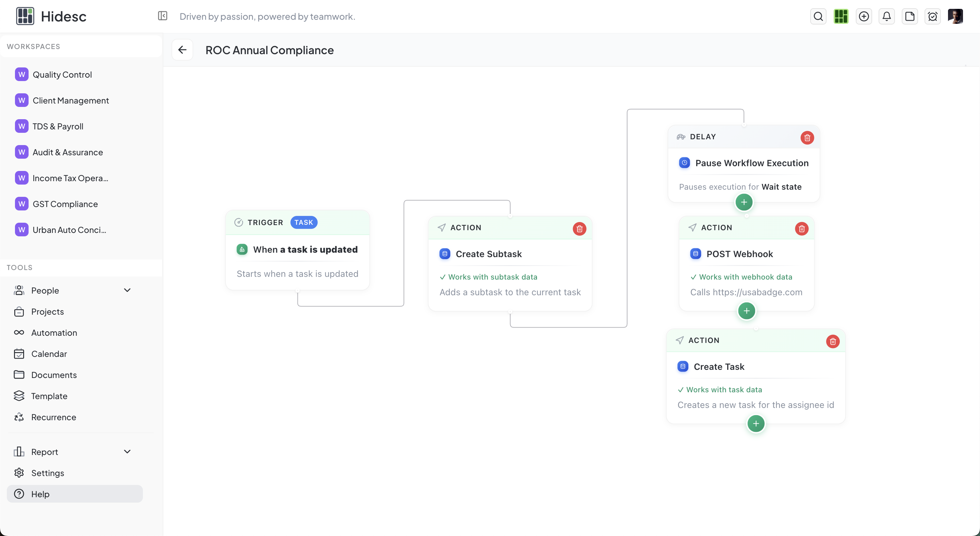Delete the POST Webhook action

[802, 228]
